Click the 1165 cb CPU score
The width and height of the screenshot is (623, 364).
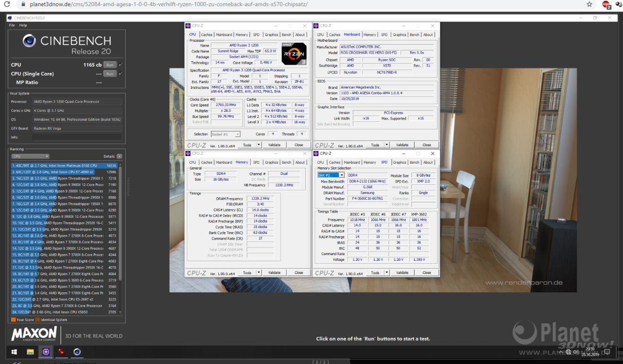point(92,65)
